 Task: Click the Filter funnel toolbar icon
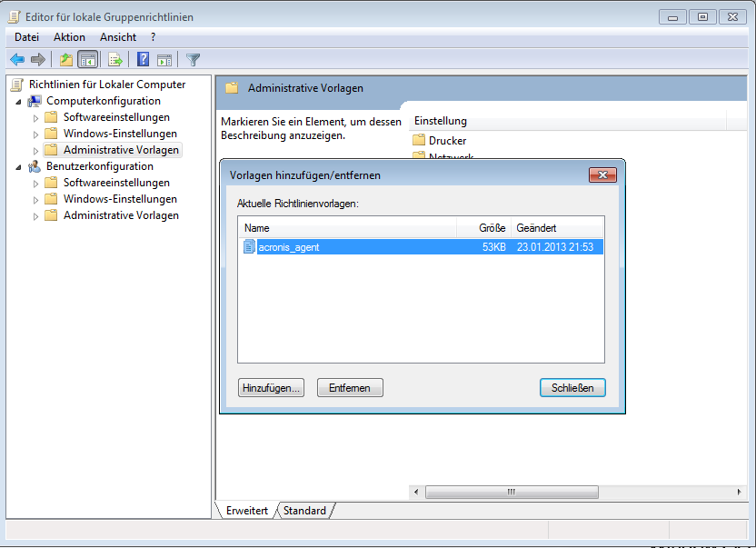pyautogui.click(x=193, y=60)
